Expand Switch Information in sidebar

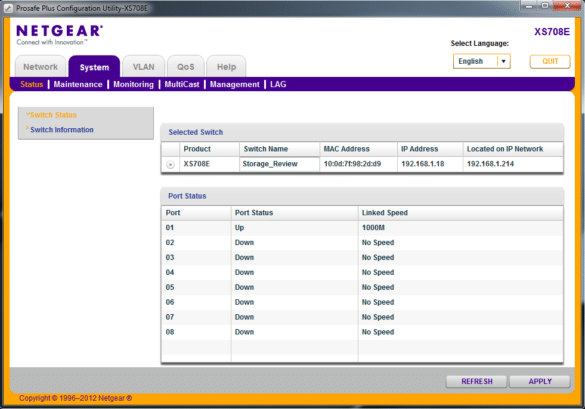click(62, 129)
